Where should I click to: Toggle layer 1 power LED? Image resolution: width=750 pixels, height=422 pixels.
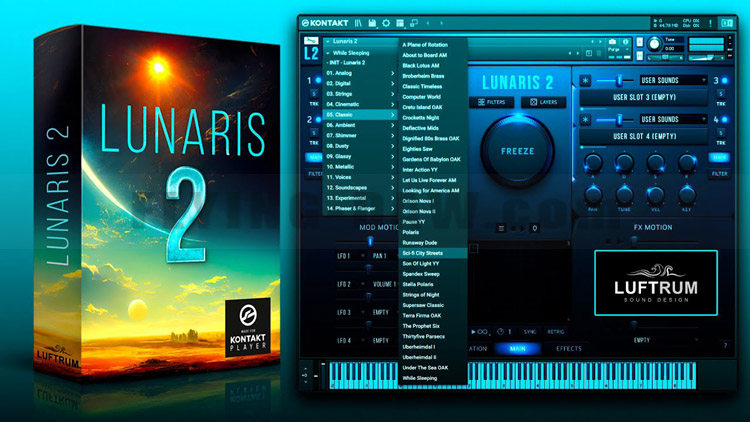318,80
